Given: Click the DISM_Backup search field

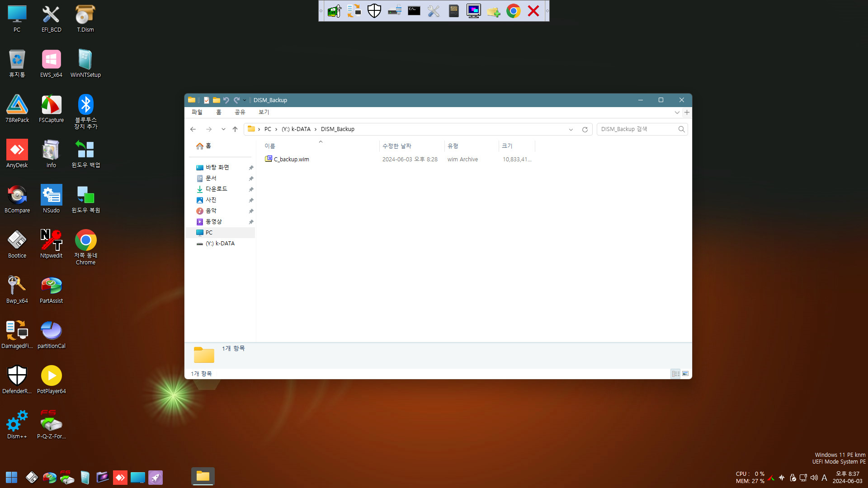Looking at the screenshot, I should click(642, 129).
